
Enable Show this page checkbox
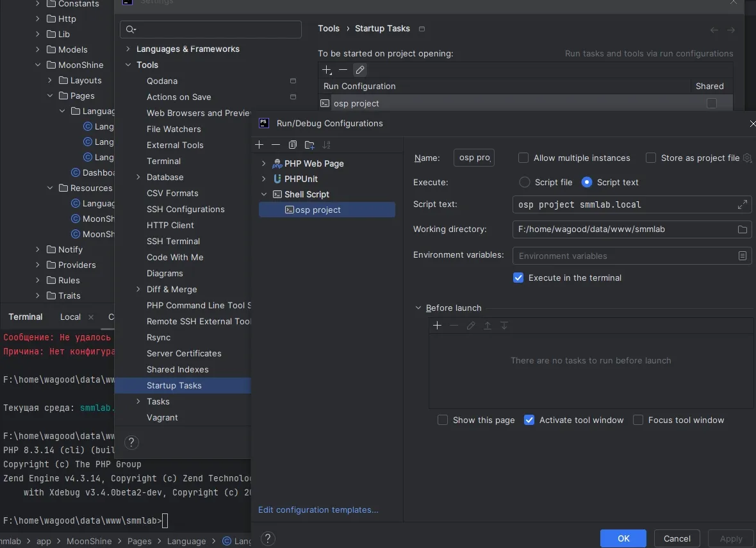[443, 420]
